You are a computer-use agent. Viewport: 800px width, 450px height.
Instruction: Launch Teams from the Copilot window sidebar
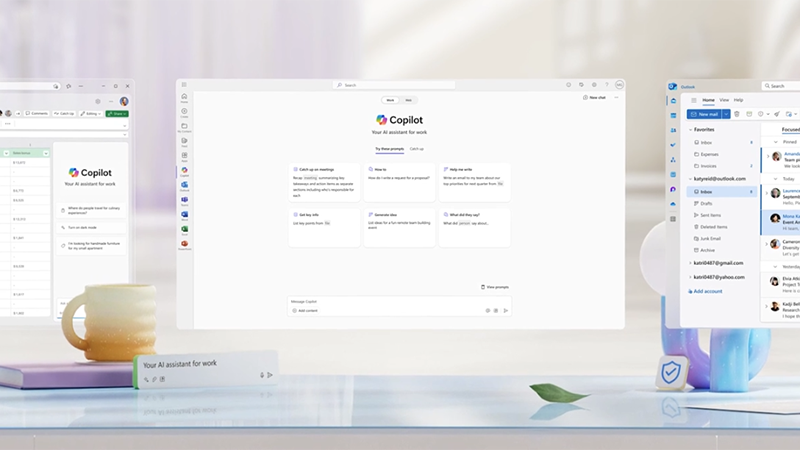[x=184, y=201]
